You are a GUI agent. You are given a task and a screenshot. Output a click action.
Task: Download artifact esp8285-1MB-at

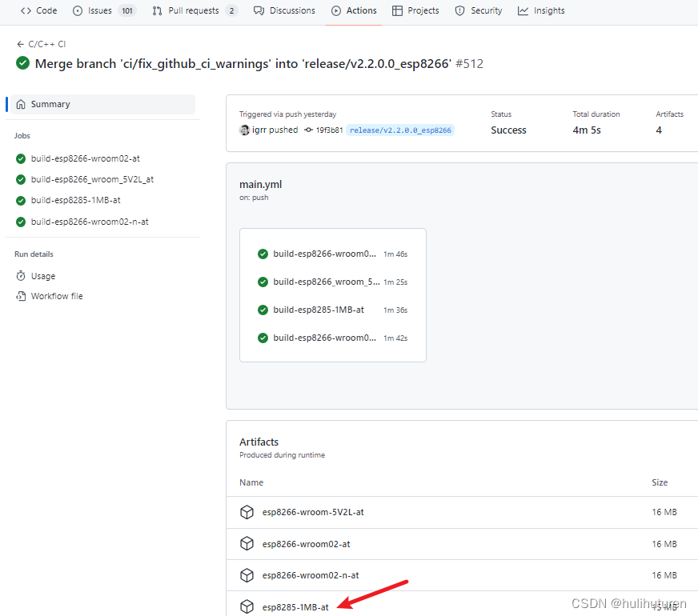coord(295,607)
